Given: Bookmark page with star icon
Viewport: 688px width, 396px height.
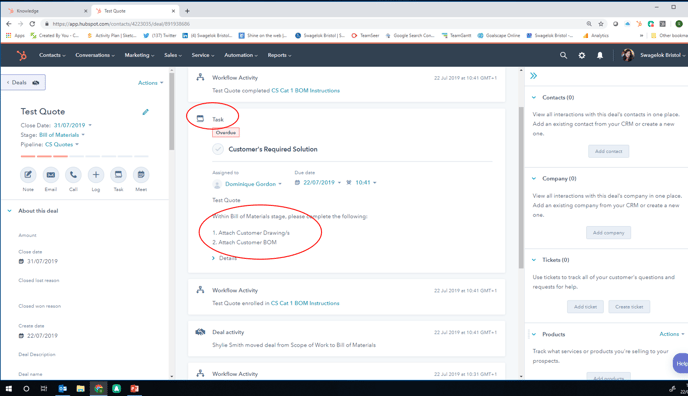Looking at the screenshot, I should tap(601, 24).
